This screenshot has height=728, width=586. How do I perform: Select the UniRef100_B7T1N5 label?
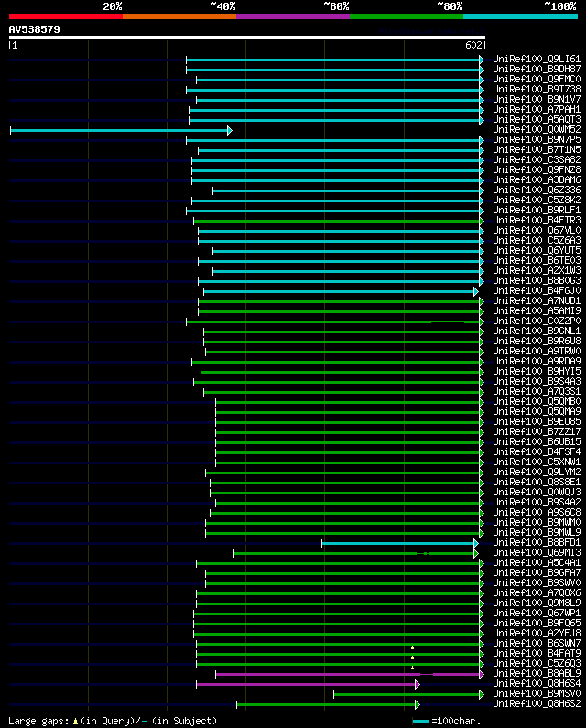coord(537,149)
